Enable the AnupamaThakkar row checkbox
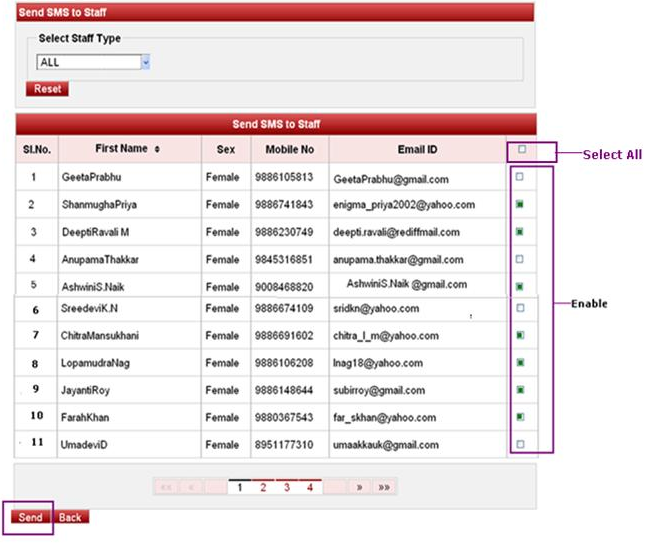 (519, 259)
